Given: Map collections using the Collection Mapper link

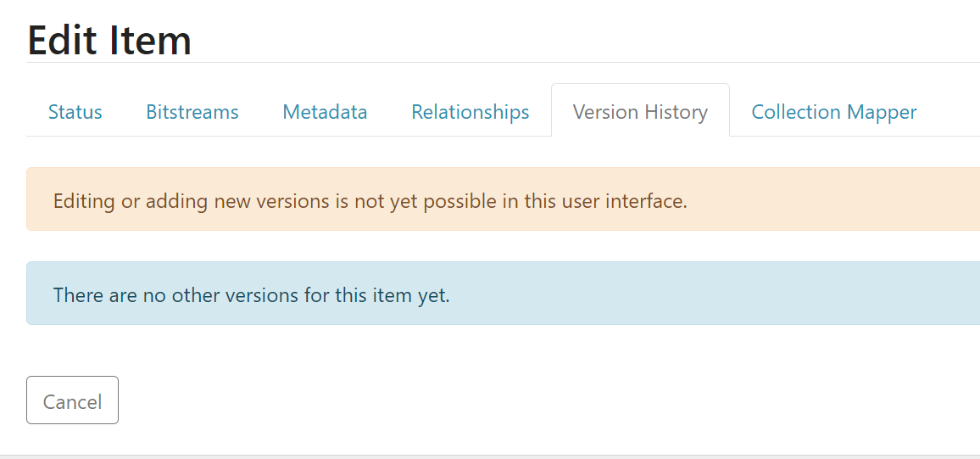Looking at the screenshot, I should coord(834,112).
